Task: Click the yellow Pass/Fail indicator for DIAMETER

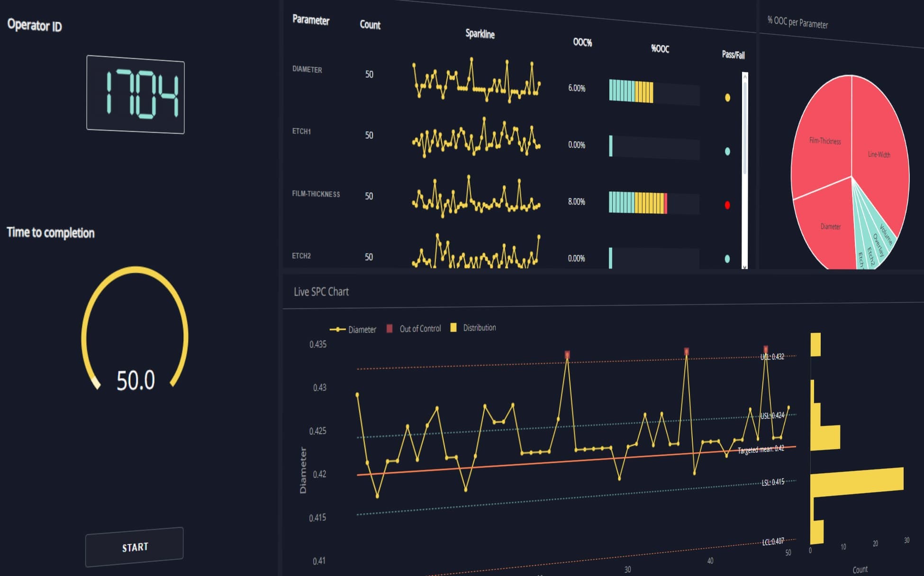Action: click(x=727, y=98)
